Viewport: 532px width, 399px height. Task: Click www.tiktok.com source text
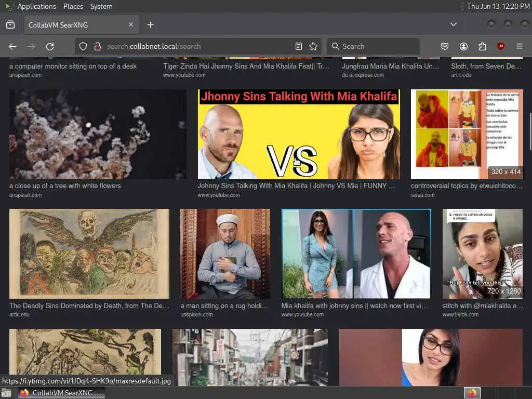tap(460, 314)
